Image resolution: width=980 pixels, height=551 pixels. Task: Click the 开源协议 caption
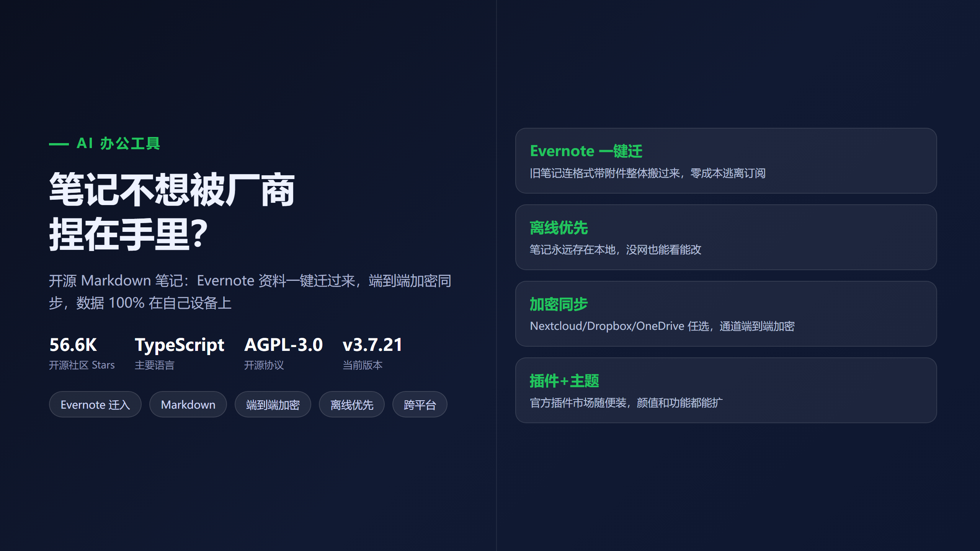[x=264, y=365]
